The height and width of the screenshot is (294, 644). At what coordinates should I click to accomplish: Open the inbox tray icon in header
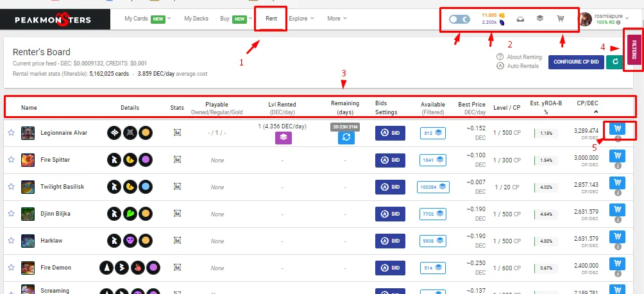click(520, 19)
